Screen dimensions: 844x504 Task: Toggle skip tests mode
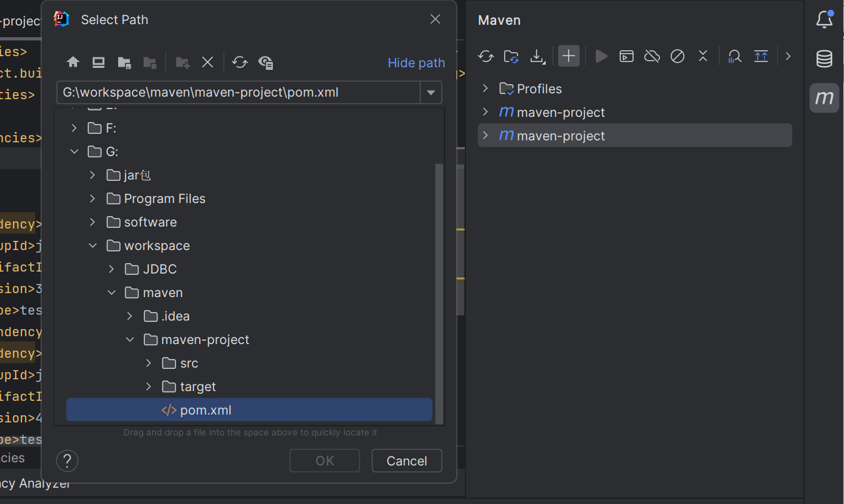point(678,56)
